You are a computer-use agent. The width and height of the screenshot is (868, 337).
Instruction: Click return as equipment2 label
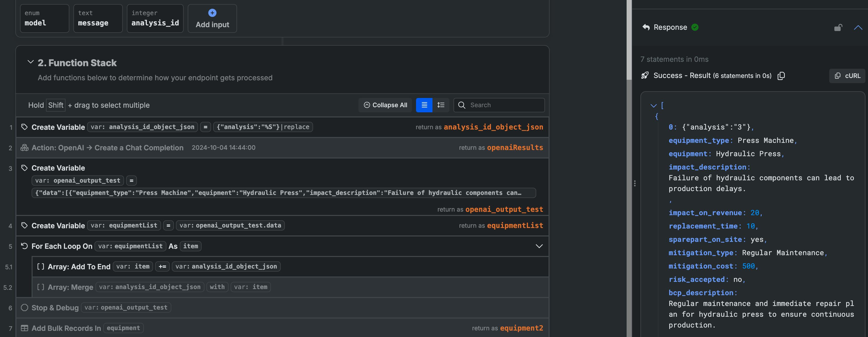click(x=507, y=328)
